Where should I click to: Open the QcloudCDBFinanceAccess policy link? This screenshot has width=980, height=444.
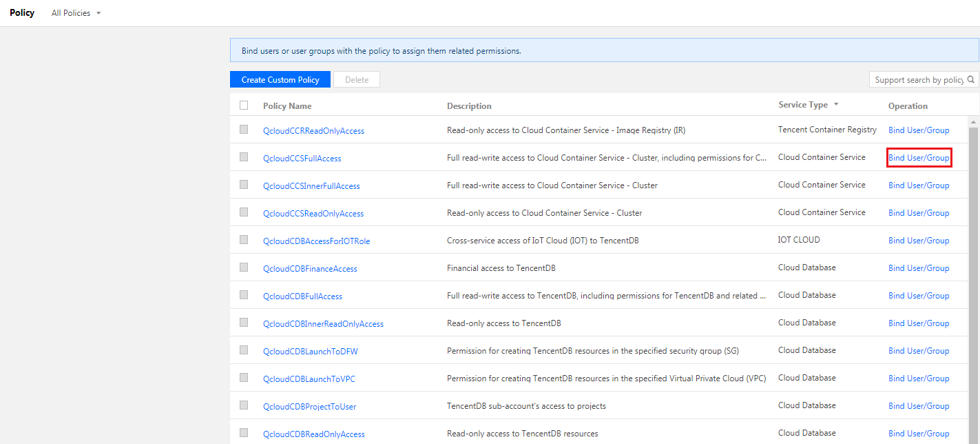[310, 269]
